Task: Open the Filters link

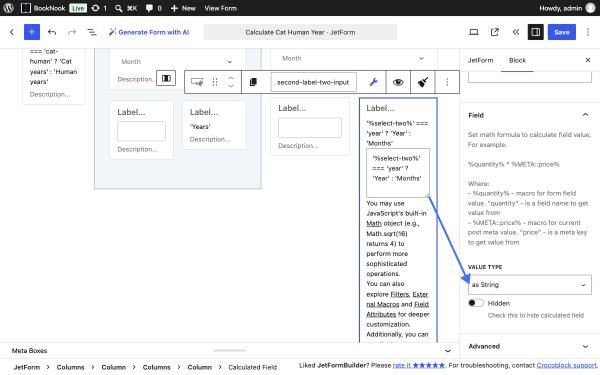Action: click(x=399, y=294)
